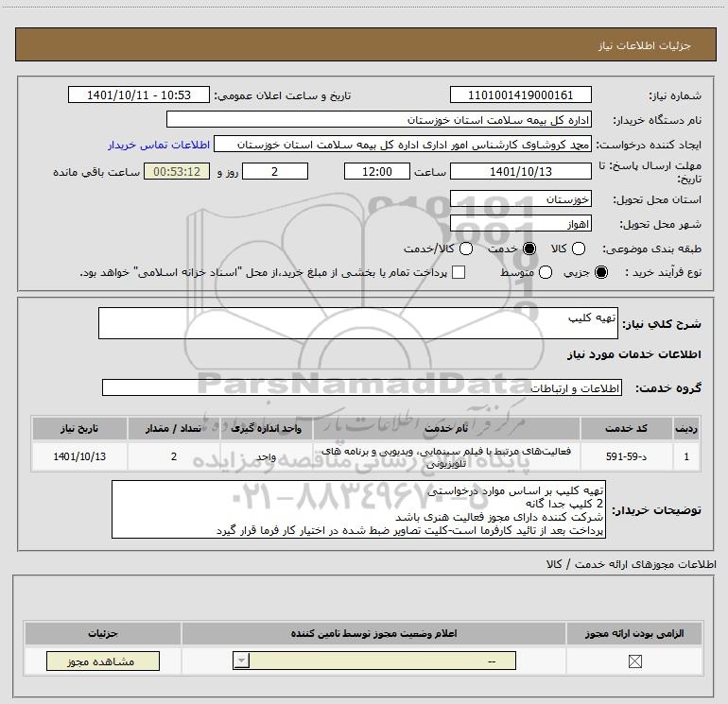728x704 pixels.
Task: Click the remaining days field showing 2
Action: point(275,171)
